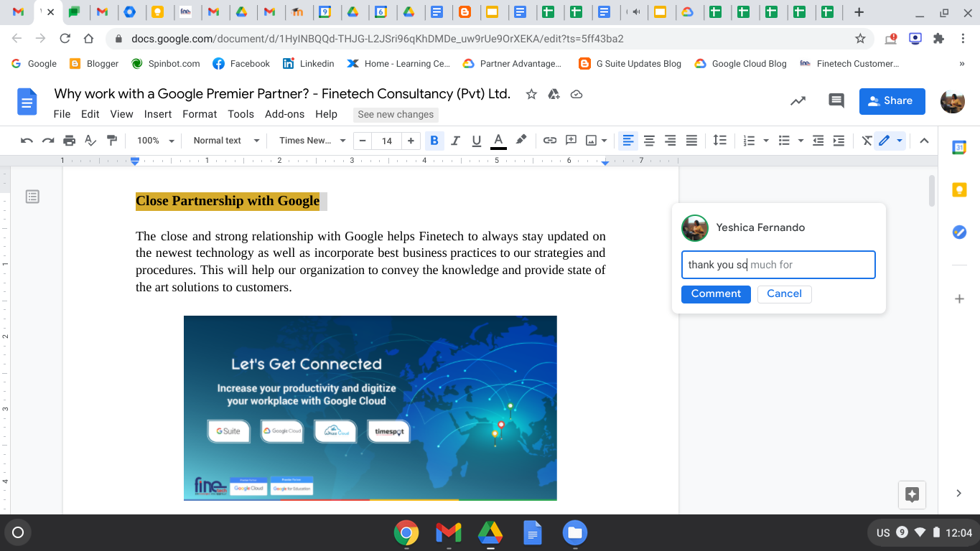Insert an image from the toolbar
Screen dimensions: 980x551
point(592,141)
